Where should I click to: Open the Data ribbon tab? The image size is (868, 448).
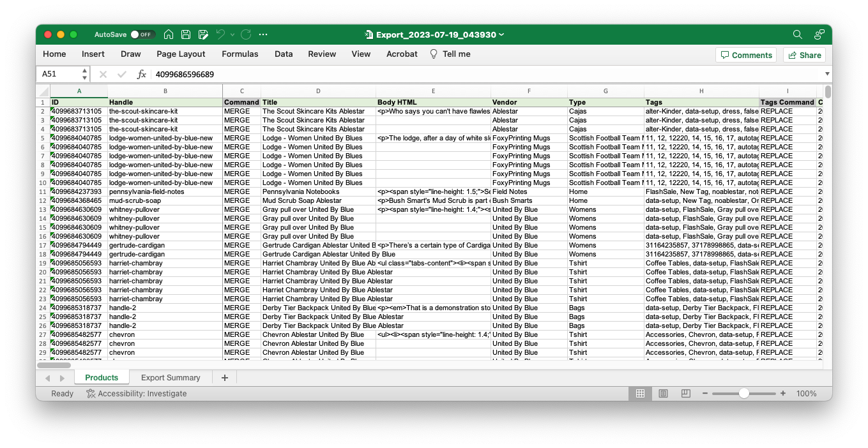[x=284, y=54]
